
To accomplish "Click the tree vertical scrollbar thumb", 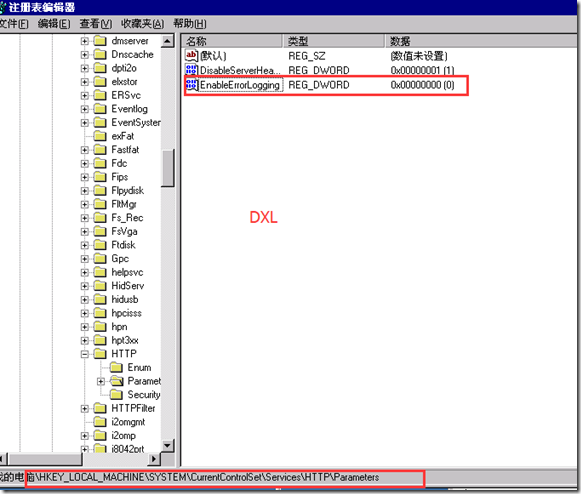I will click(x=167, y=168).
